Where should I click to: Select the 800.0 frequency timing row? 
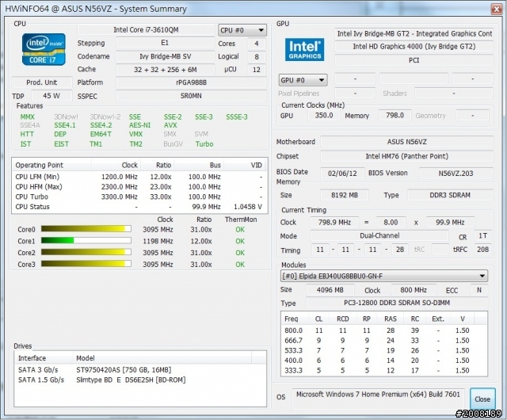tap(384, 330)
